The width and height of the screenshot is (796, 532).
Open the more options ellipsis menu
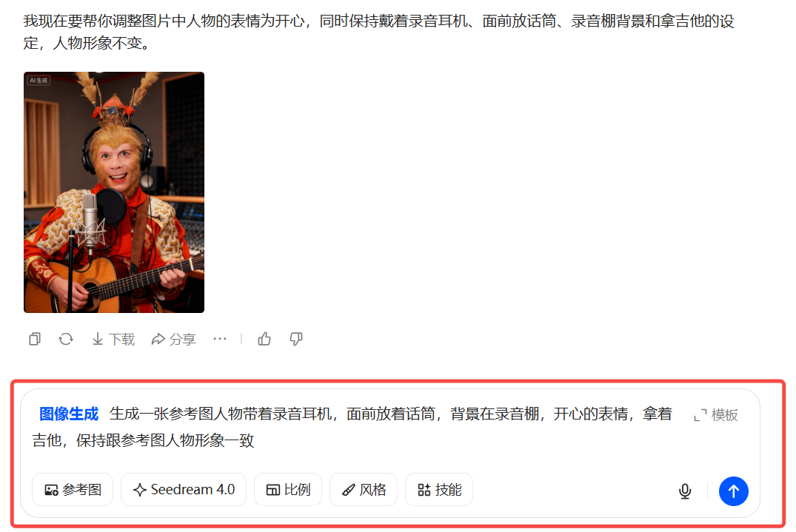[x=220, y=338]
